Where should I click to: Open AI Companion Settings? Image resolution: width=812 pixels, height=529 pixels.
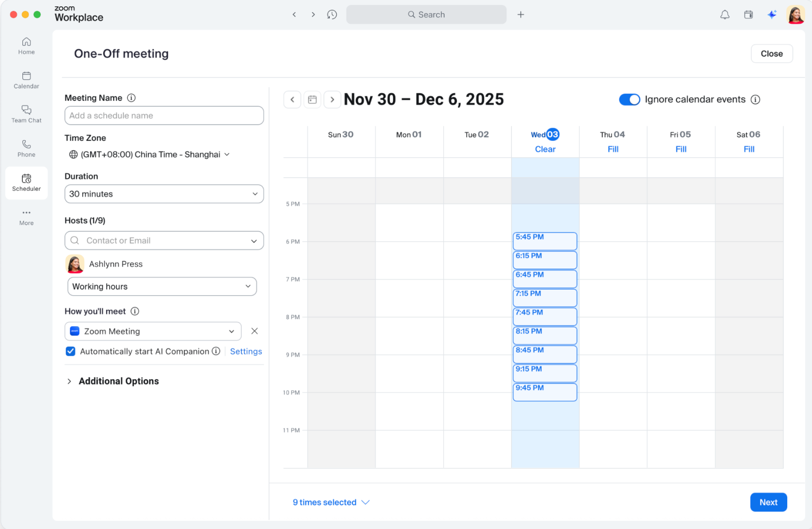[246, 351]
